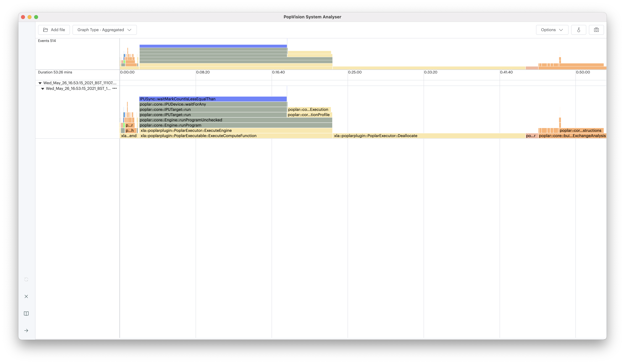
Task: Select the poplar::core::Engine::runProgram event bar
Action: tap(171, 125)
